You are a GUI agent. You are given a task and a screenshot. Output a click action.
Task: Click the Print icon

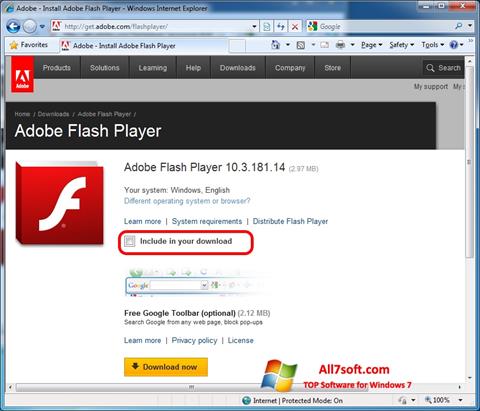[340, 45]
